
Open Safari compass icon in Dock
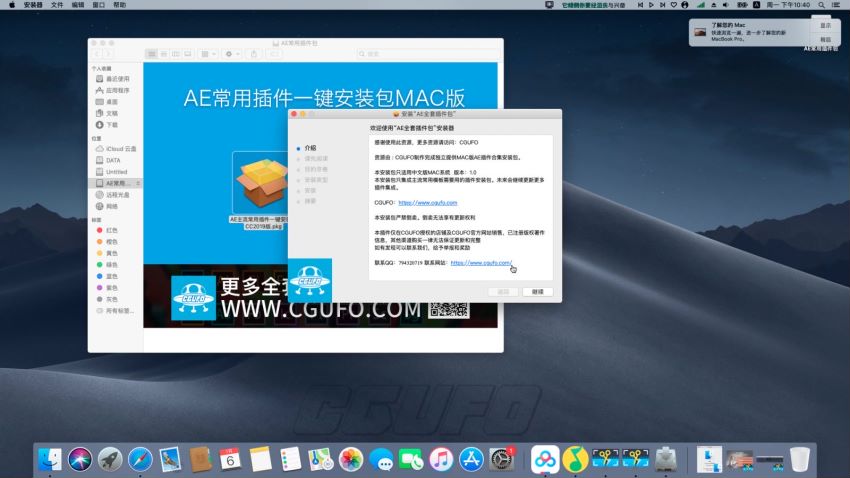click(140, 459)
